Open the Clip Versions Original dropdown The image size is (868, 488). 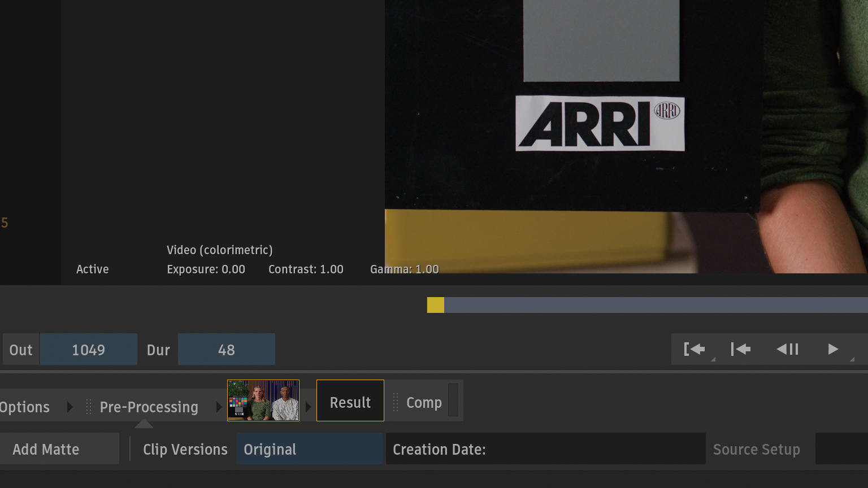tap(310, 449)
